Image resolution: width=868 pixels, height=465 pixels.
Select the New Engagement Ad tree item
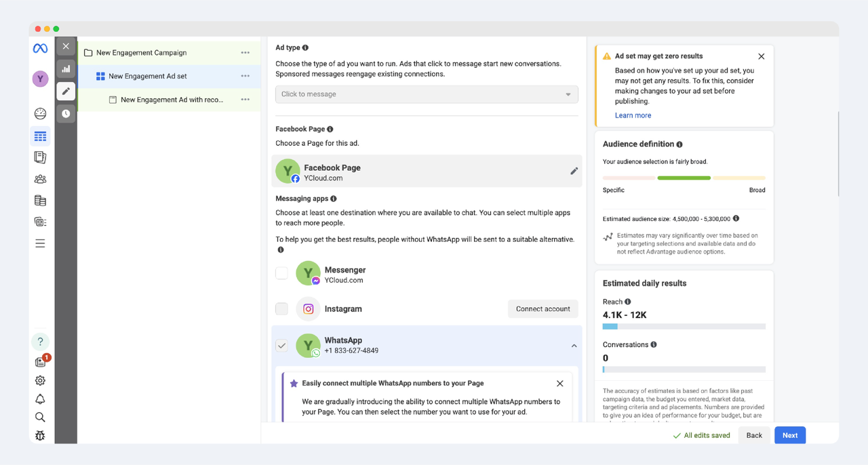point(172,100)
